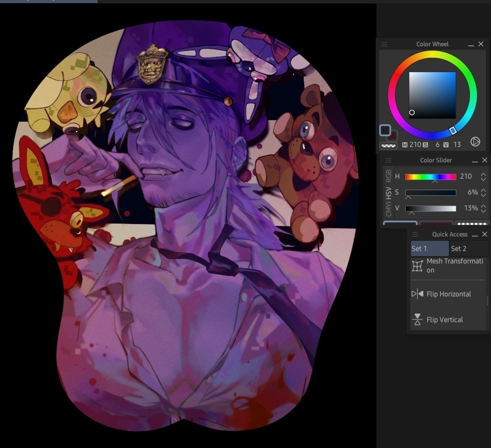Click the H value 210 in Color Wheel
This screenshot has height=448, width=491.
[x=415, y=145]
